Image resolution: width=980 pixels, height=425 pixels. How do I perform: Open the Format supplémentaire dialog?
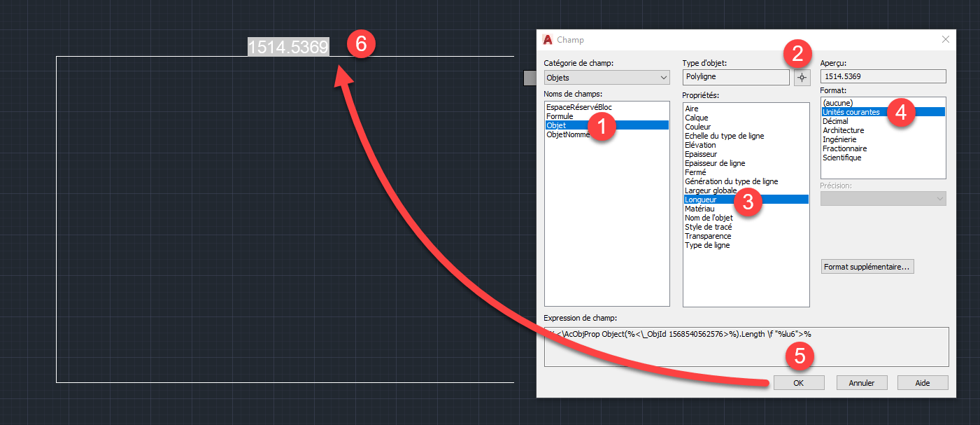tap(867, 266)
